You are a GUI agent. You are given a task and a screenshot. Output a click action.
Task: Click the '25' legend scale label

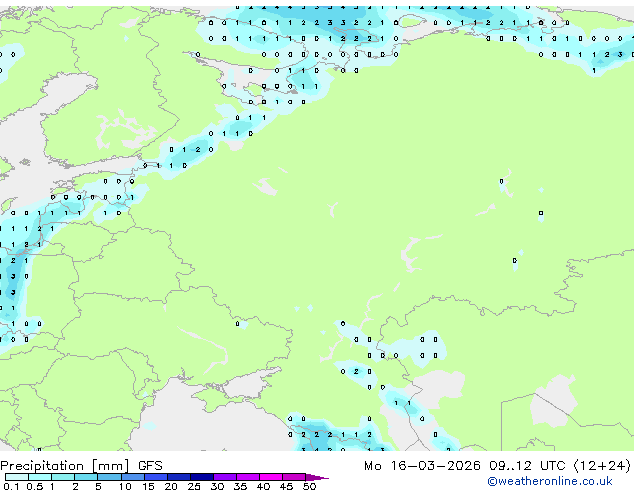[194, 486]
